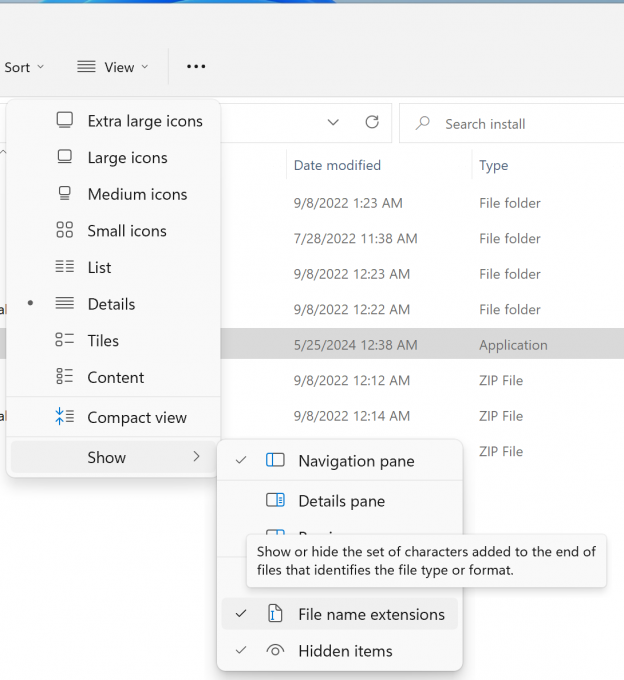The image size is (624, 680).
Task: Click the View button's lines icon
Action: [86, 66]
